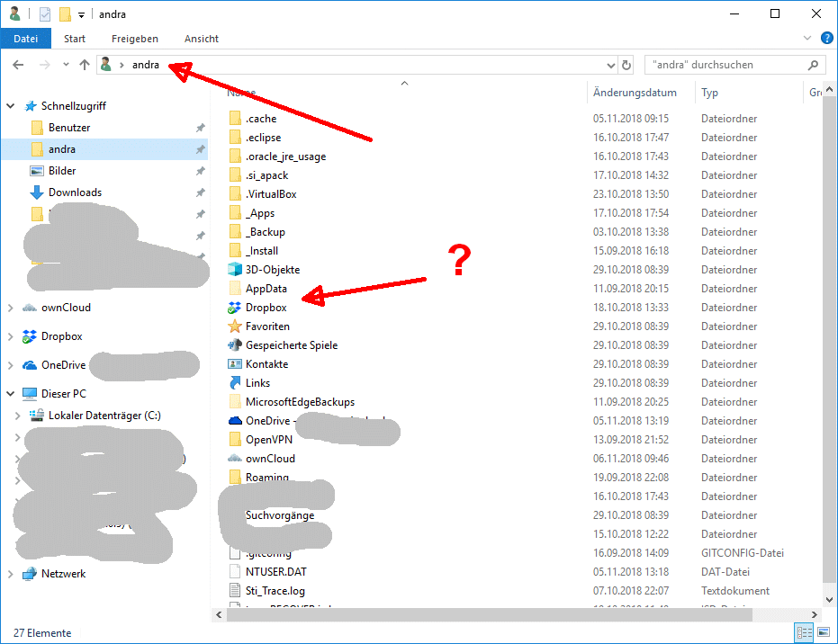
Task: Collapse the Schnellzugriff tree node
Action: point(10,106)
